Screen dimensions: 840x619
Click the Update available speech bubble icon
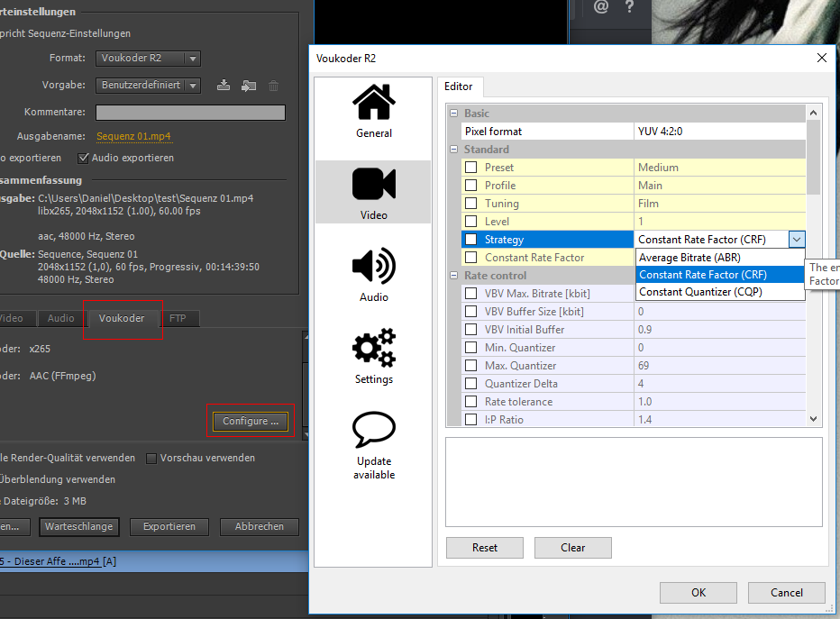[x=373, y=431]
